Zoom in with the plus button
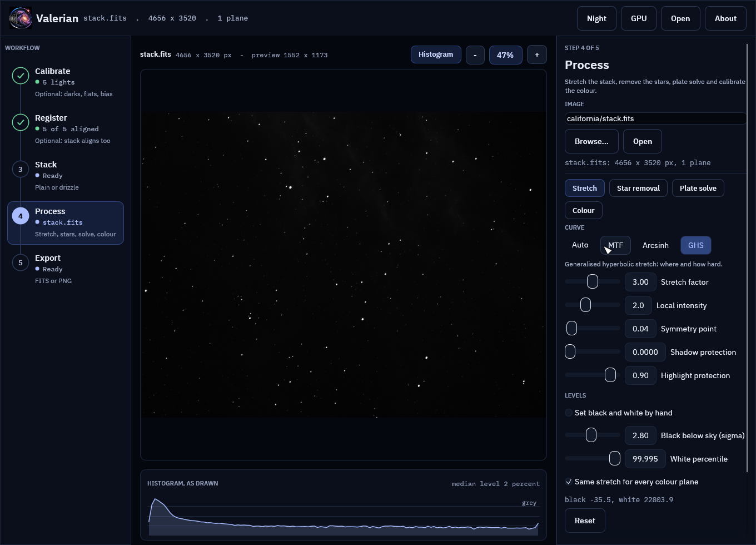Image resolution: width=756 pixels, height=545 pixels. (x=537, y=54)
